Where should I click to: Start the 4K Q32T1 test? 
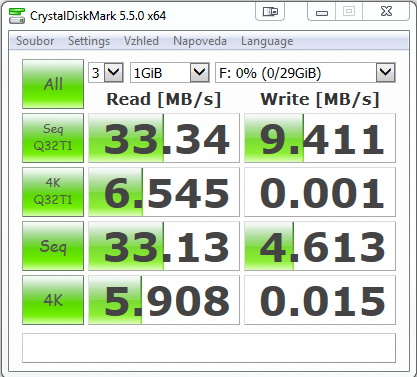click(x=53, y=192)
